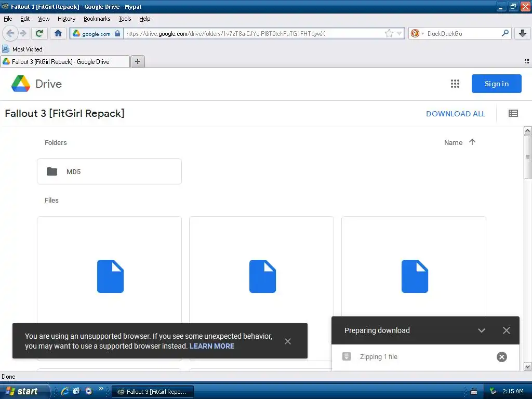Switch to list layout view icon
Image resolution: width=532 pixels, height=399 pixels.
[513, 113]
